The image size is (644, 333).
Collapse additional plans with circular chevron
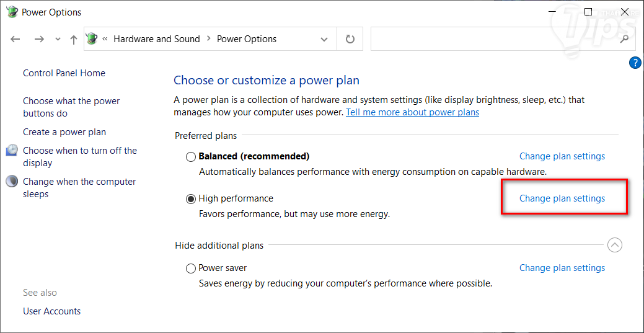tap(614, 245)
